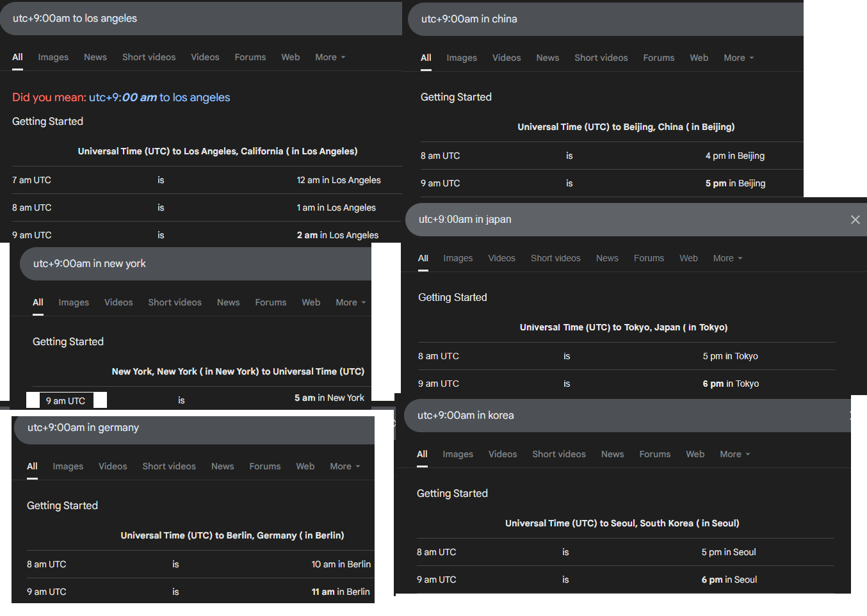The width and height of the screenshot is (867, 616).
Task: Open Videos tab in China search
Action: (x=506, y=58)
